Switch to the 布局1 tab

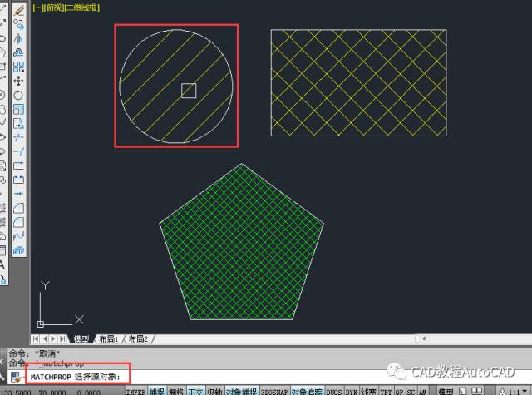[109, 339]
